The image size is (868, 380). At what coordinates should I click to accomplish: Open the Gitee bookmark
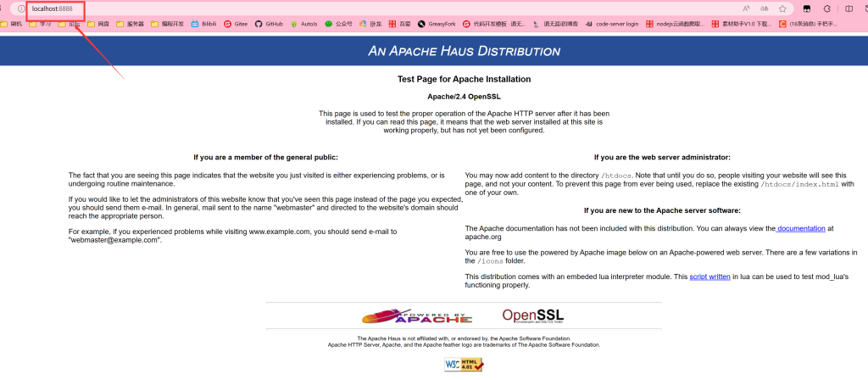click(x=236, y=25)
